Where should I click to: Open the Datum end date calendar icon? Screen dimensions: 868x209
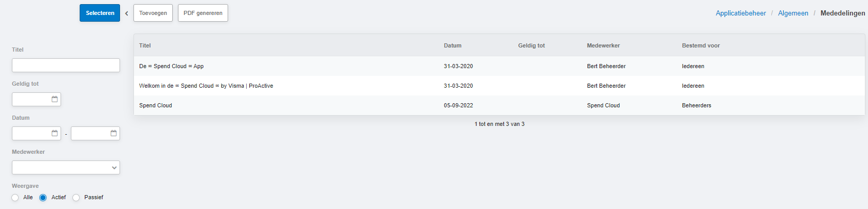click(114, 133)
